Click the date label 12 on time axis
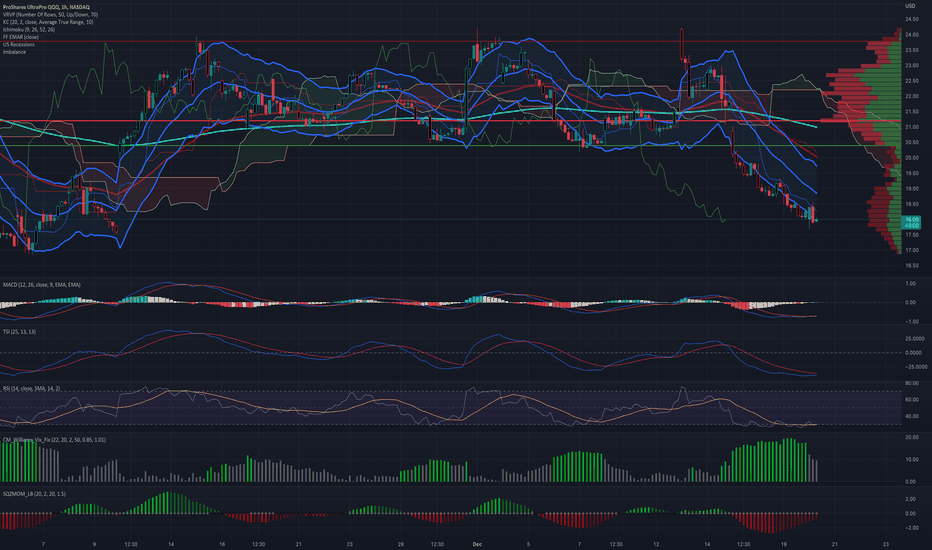The image size is (932, 550). (x=656, y=544)
